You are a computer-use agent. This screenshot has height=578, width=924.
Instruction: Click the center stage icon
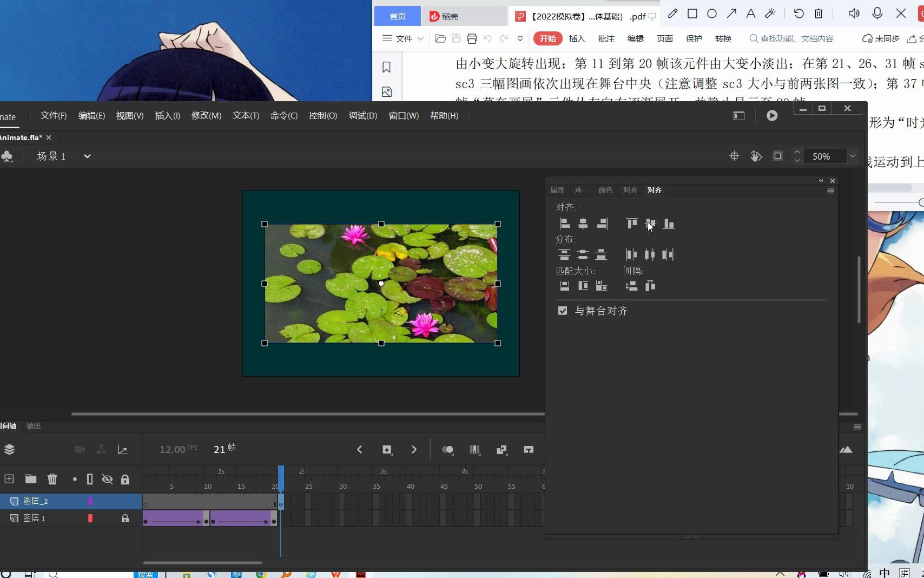tap(734, 156)
